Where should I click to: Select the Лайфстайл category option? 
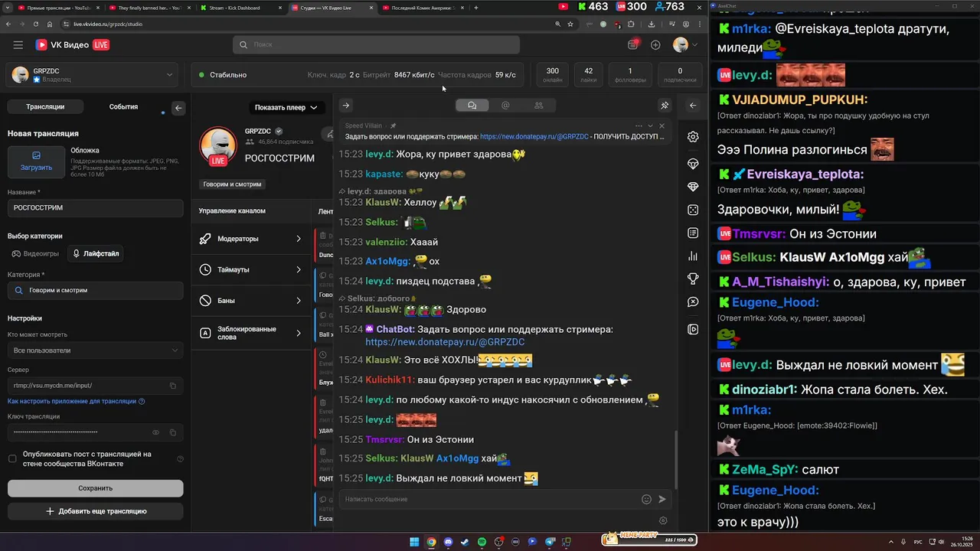96,253
